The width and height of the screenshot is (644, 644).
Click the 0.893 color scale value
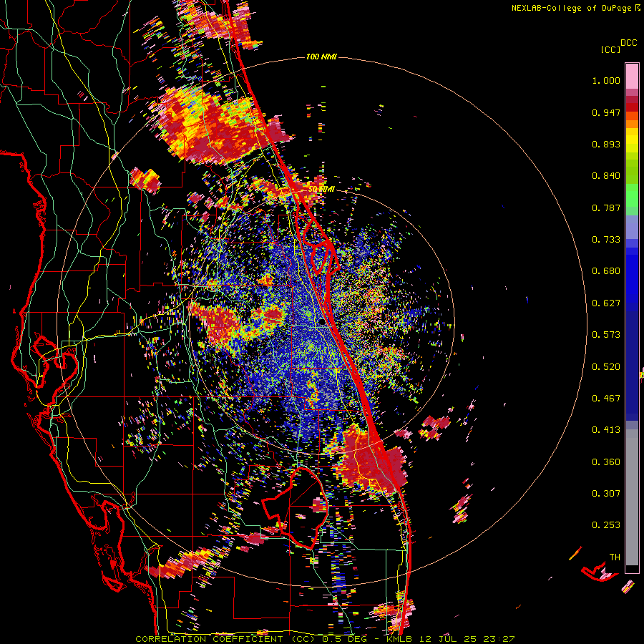(x=606, y=144)
